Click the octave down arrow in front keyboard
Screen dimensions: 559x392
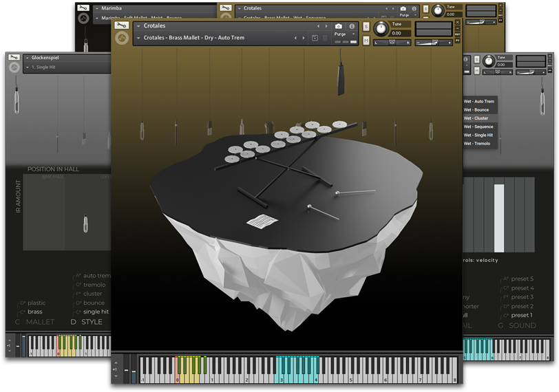[x=116, y=375]
